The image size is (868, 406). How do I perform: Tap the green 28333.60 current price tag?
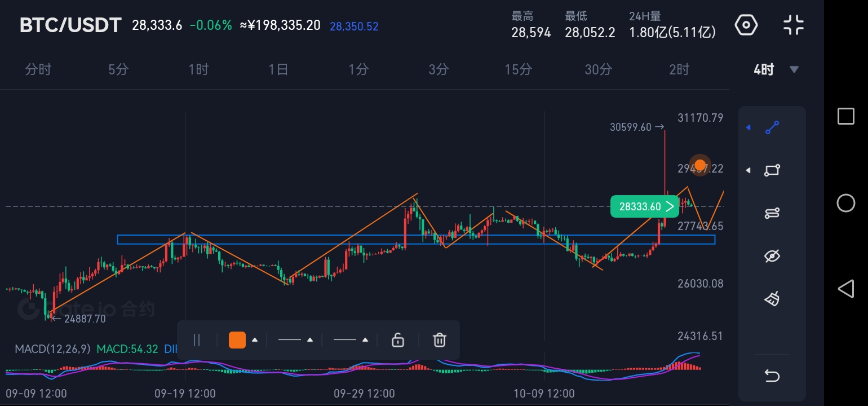click(644, 206)
